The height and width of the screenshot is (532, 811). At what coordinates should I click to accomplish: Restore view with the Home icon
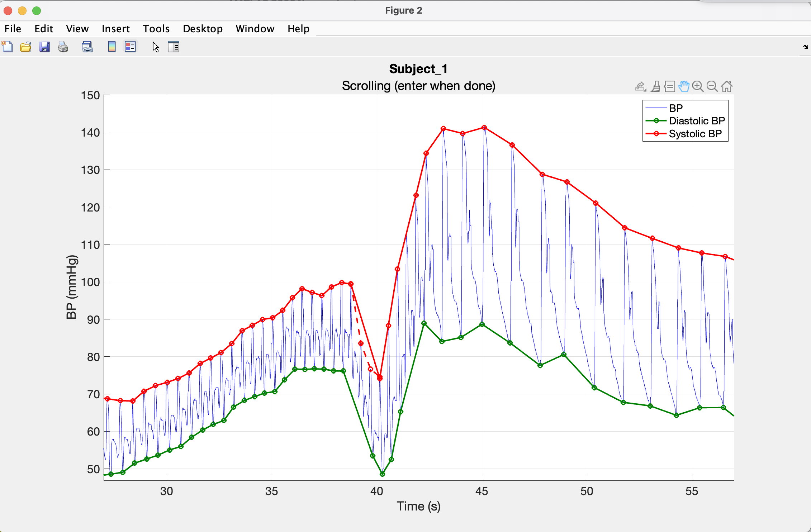[x=727, y=86]
